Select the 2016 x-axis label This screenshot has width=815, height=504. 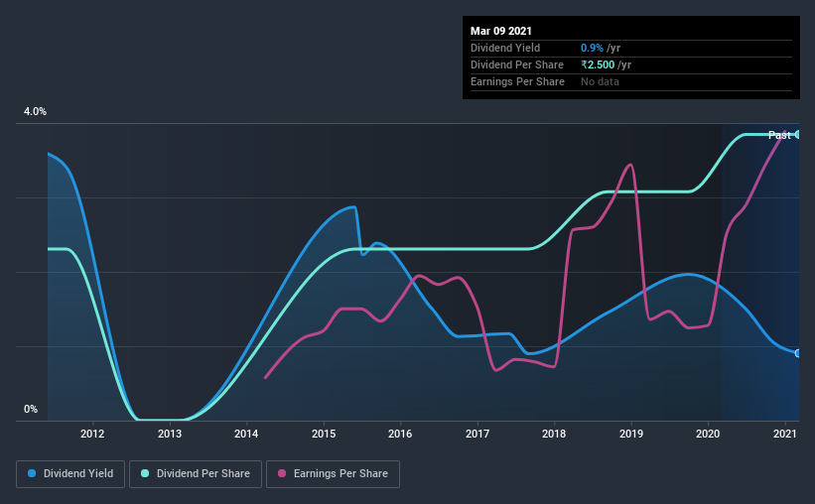(400, 434)
